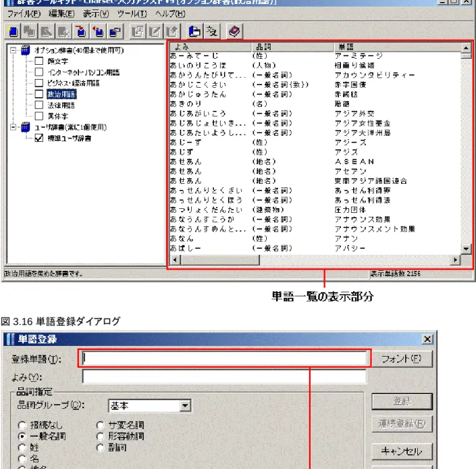Select the 姓 radio button
The width and height of the screenshot is (476, 469).
pos(22,448)
